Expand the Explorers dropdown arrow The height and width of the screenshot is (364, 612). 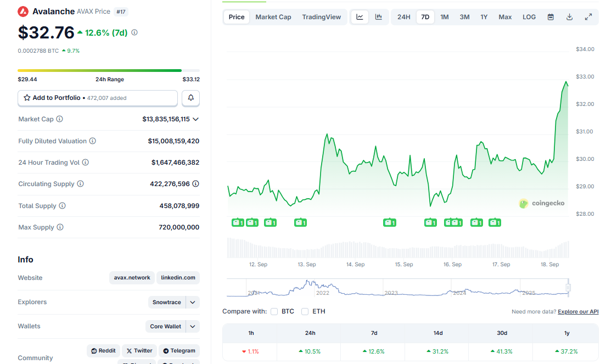[193, 303]
